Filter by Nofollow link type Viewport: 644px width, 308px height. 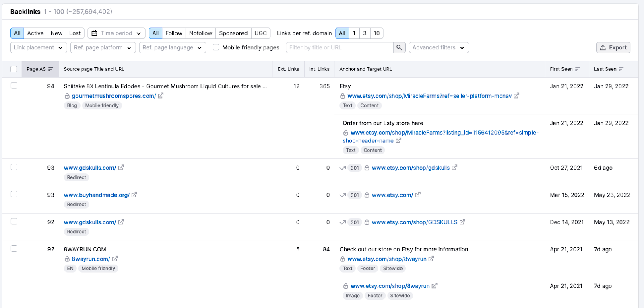(x=200, y=33)
